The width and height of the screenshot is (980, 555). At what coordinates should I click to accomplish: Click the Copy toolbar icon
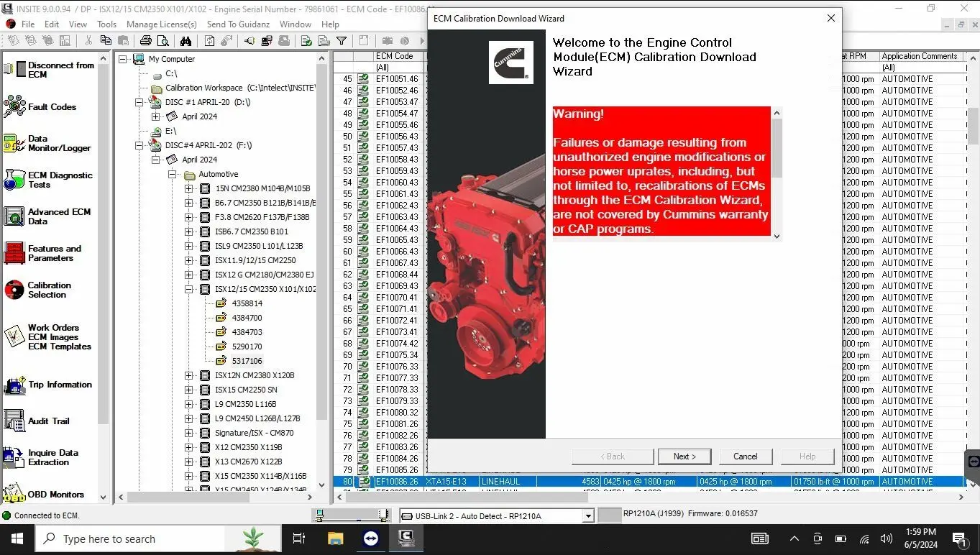point(106,41)
